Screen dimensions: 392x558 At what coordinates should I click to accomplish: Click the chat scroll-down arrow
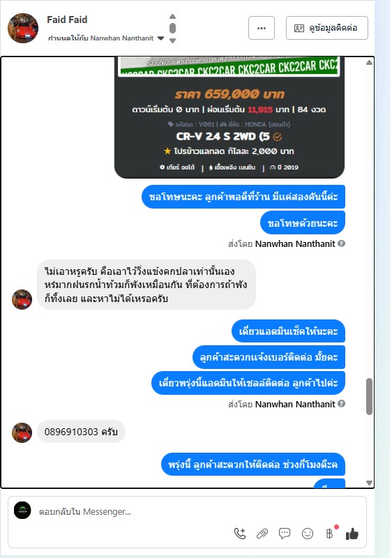pyautogui.click(x=369, y=483)
